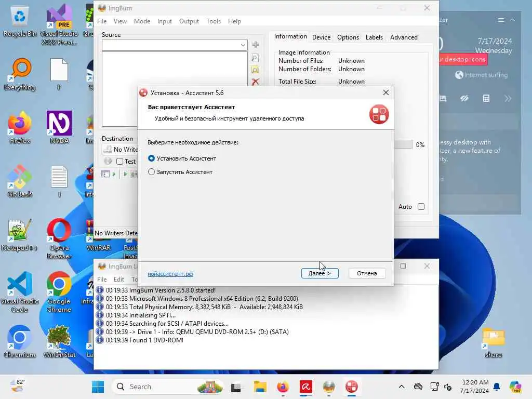Switch to the Labels tab in ImgBurn

click(x=374, y=37)
